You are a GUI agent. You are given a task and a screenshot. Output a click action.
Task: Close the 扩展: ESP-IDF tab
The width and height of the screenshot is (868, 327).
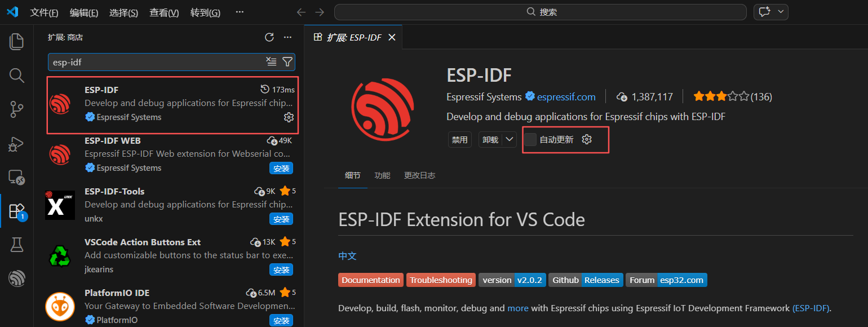tap(392, 37)
